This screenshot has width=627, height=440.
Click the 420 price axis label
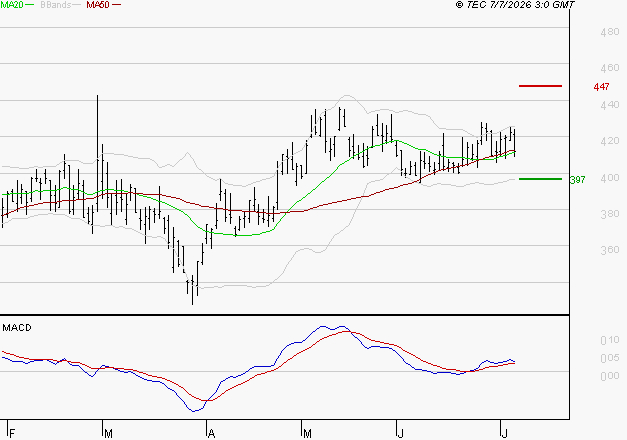point(610,141)
